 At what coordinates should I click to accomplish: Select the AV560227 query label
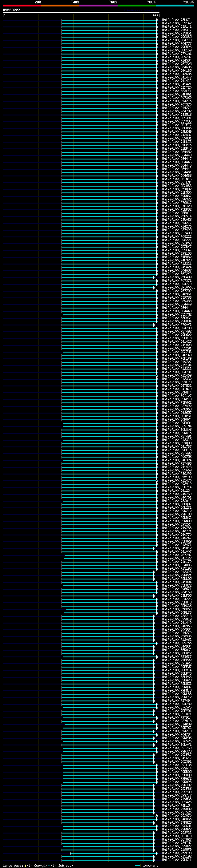coord(11,10)
